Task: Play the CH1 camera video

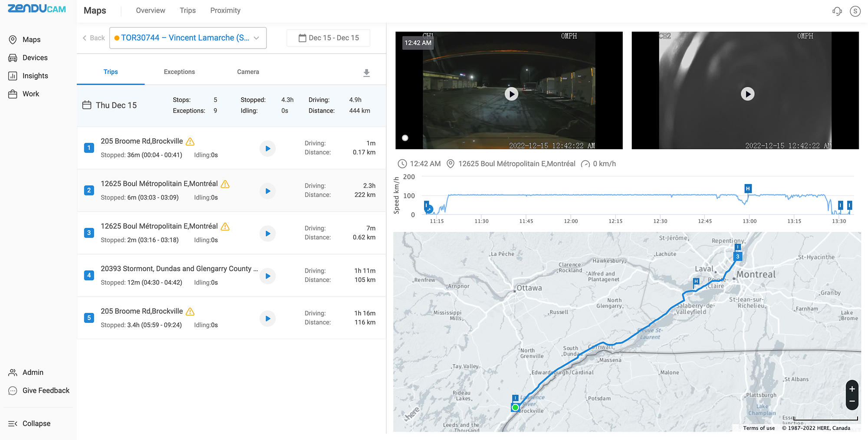Action: (511, 94)
